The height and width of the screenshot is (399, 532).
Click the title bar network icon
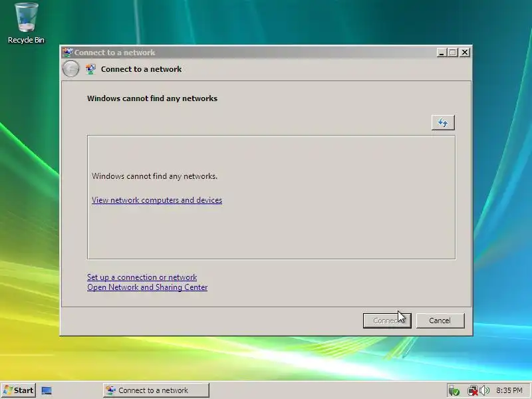[68, 53]
